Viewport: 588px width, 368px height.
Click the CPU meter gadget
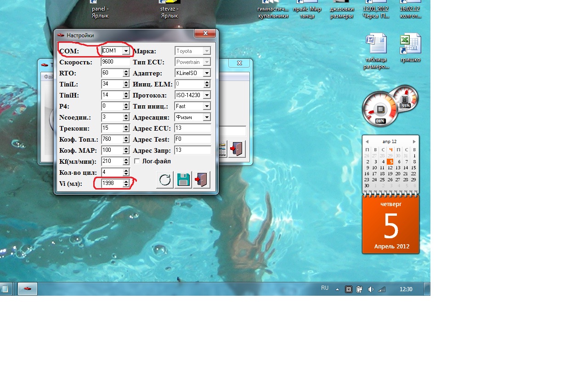(380, 109)
